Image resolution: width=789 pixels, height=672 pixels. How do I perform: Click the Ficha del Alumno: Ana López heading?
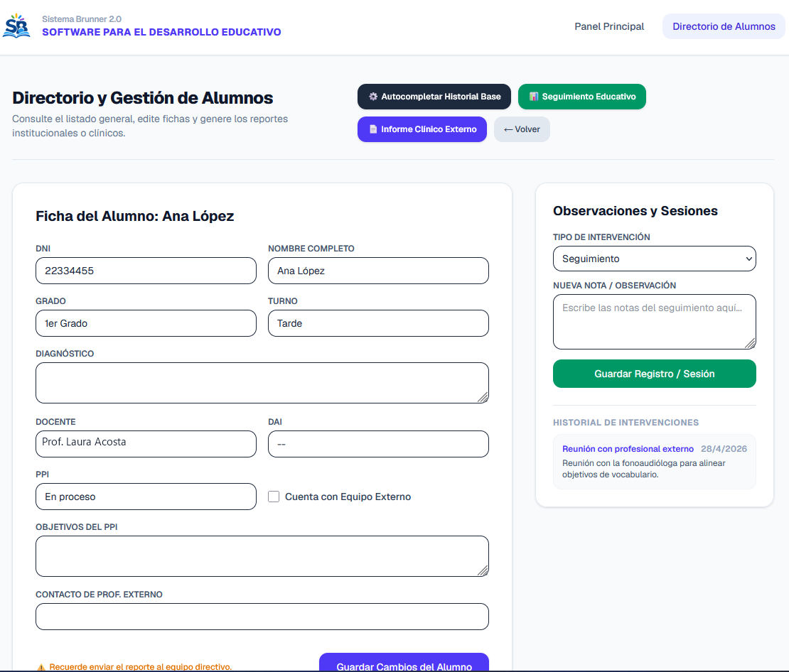click(x=135, y=216)
